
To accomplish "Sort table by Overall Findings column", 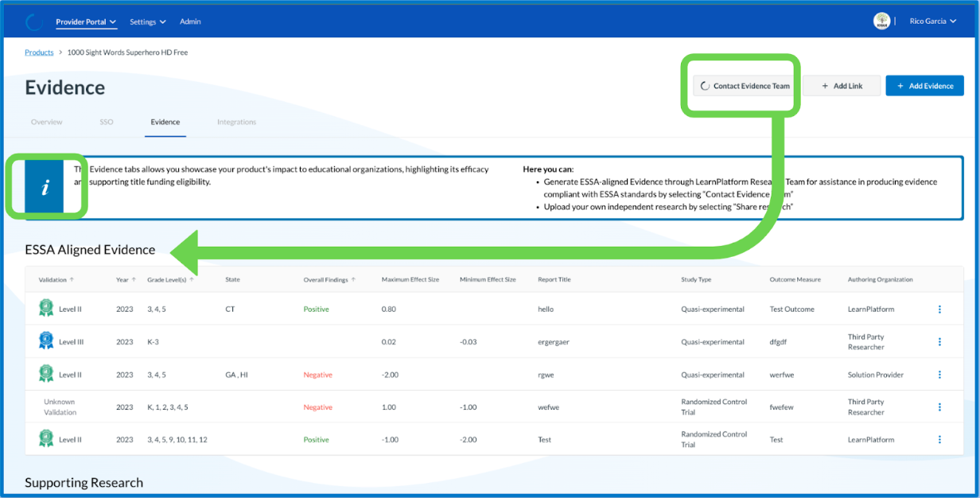I will click(x=329, y=280).
